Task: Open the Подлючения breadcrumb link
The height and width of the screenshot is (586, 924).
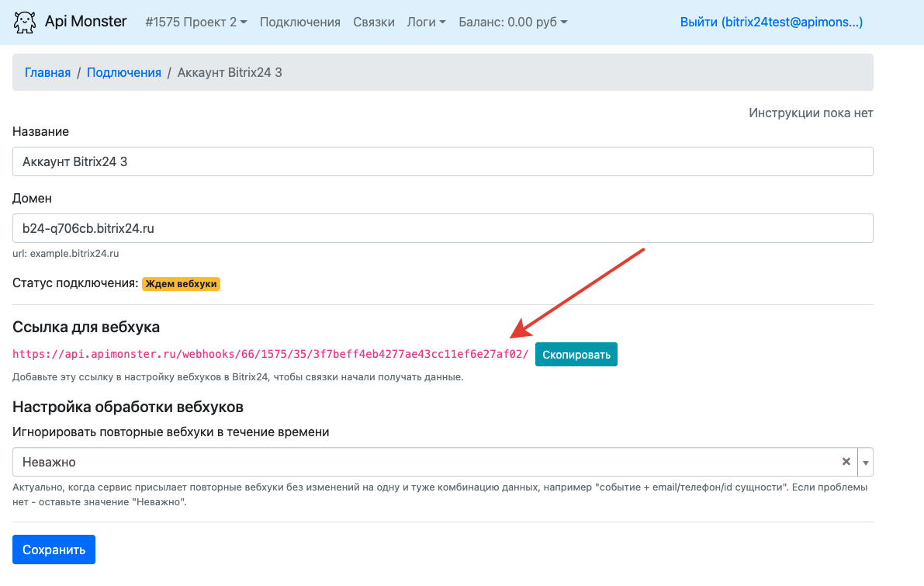Action: click(x=123, y=72)
